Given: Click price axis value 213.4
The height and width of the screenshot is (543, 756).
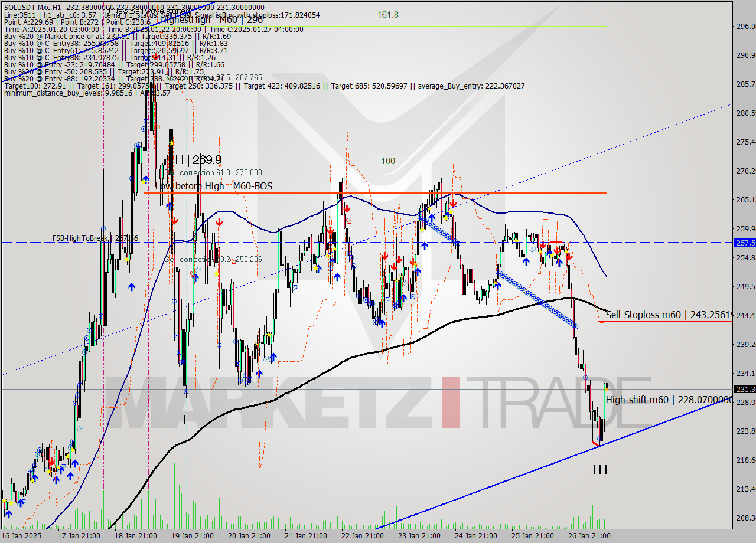Looking at the screenshot, I should (745, 489).
